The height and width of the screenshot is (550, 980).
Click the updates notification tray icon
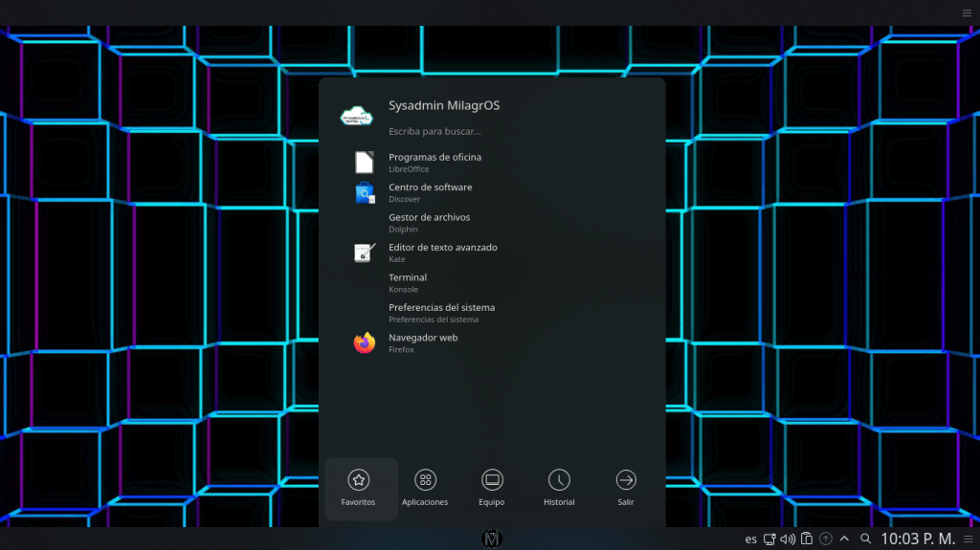pyautogui.click(x=826, y=539)
